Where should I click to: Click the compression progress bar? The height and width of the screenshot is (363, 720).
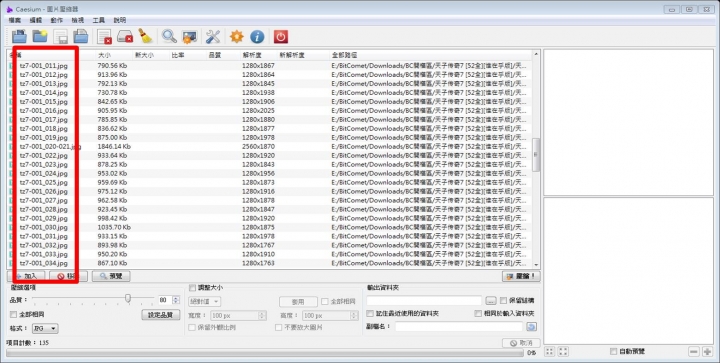(x=264, y=353)
